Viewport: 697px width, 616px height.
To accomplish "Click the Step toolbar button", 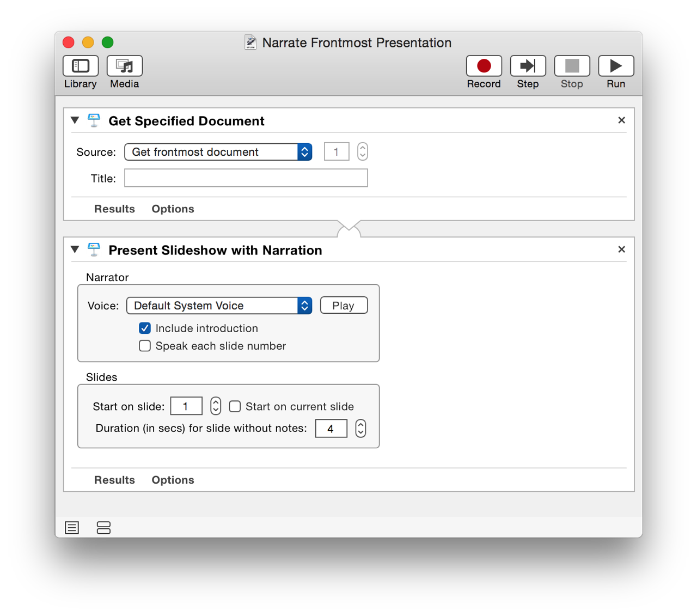I will click(528, 66).
